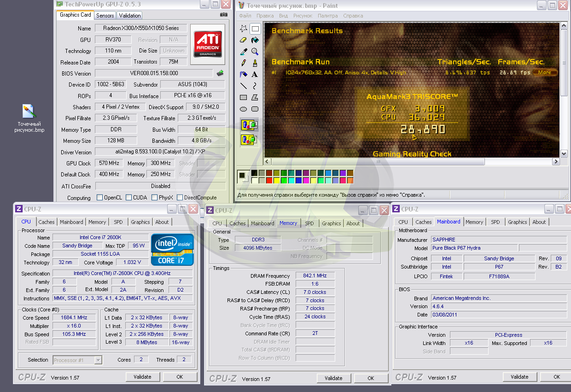Click Validate in the CPU-Z mainboard window

click(519, 377)
